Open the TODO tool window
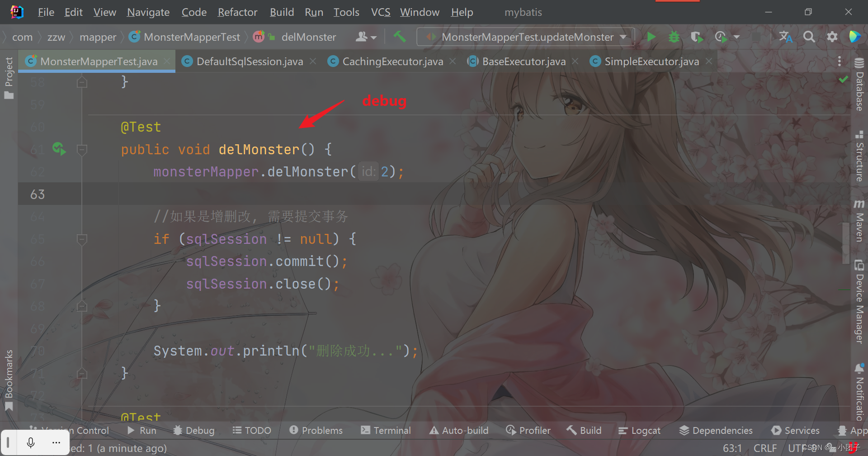Viewport: 868px width, 456px height. tap(251, 430)
